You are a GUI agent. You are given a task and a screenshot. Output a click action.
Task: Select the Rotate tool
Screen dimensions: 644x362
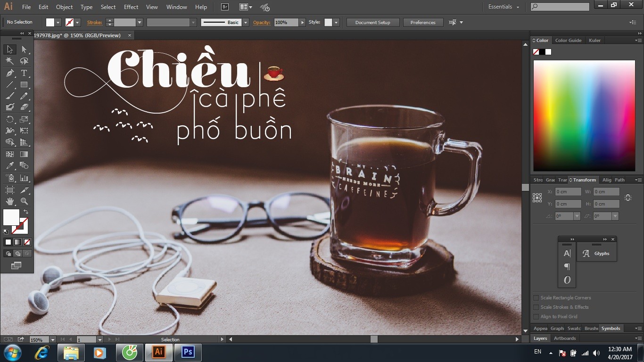[9, 119]
